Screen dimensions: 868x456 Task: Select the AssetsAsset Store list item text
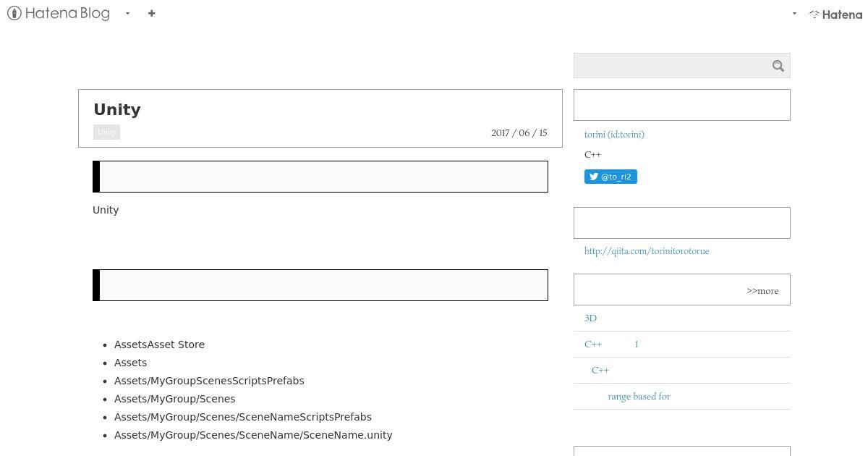(x=159, y=345)
